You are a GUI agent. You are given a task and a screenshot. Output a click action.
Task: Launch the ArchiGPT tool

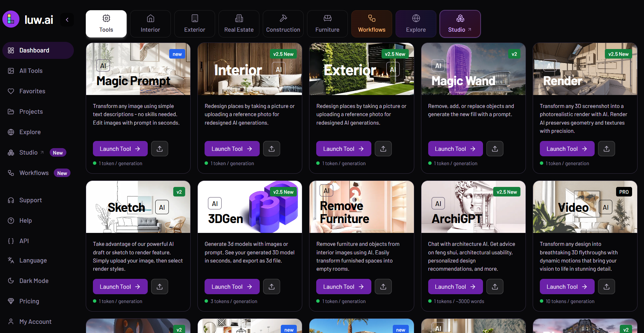click(x=455, y=287)
